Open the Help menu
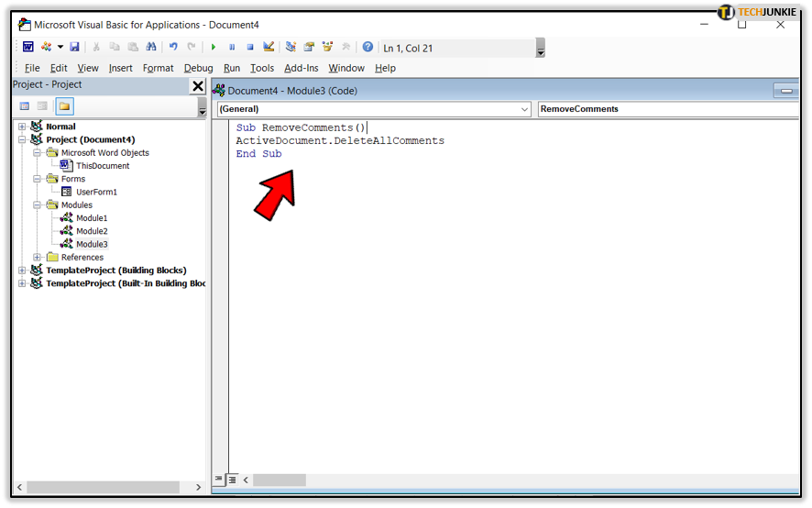The height and width of the screenshot is (508, 812). pyautogui.click(x=385, y=68)
